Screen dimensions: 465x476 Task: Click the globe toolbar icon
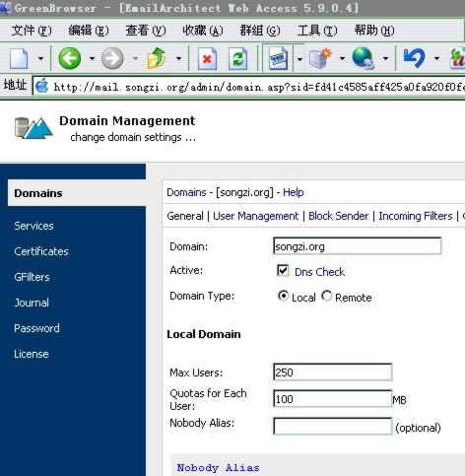click(x=364, y=58)
